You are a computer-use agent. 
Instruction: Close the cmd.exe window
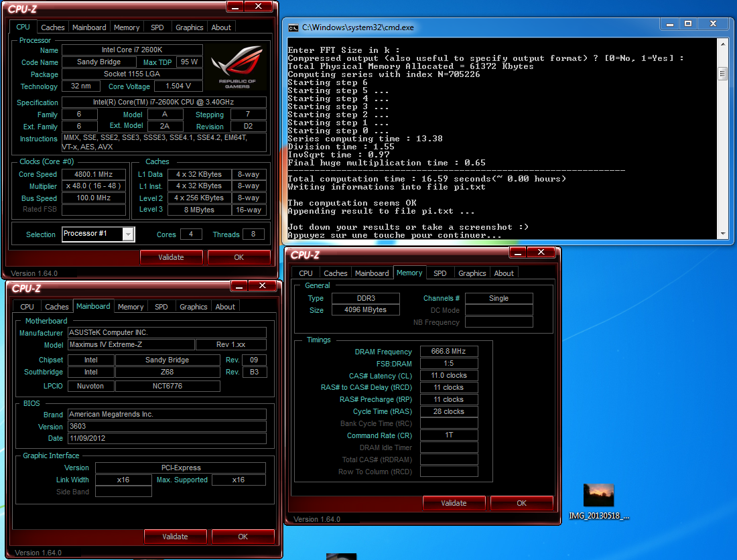713,23
